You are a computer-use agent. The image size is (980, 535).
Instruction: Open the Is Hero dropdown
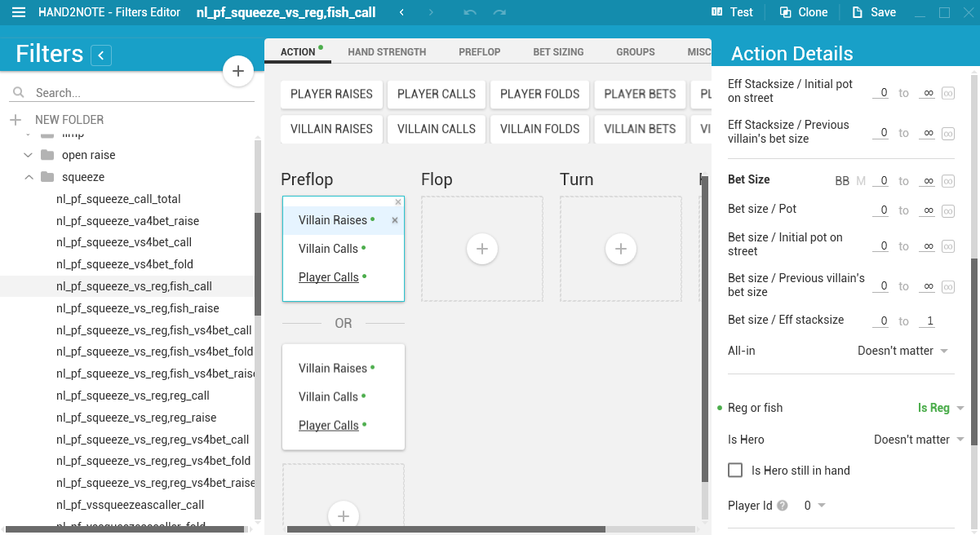point(919,440)
